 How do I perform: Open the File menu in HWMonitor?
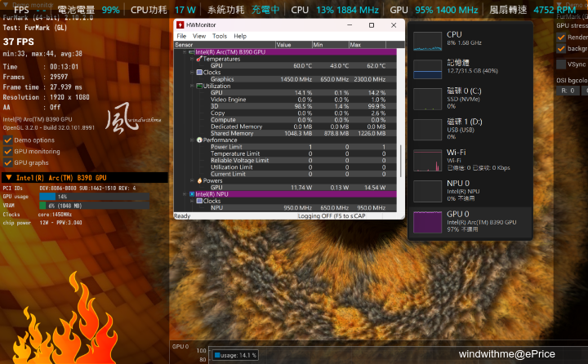coord(181,36)
